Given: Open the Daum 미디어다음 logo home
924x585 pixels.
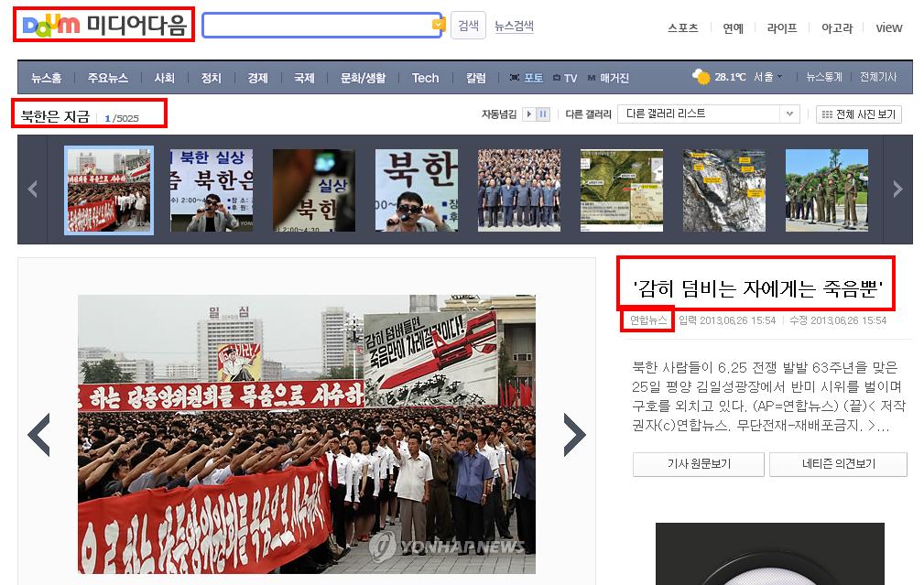Looking at the screenshot, I should (x=103, y=24).
